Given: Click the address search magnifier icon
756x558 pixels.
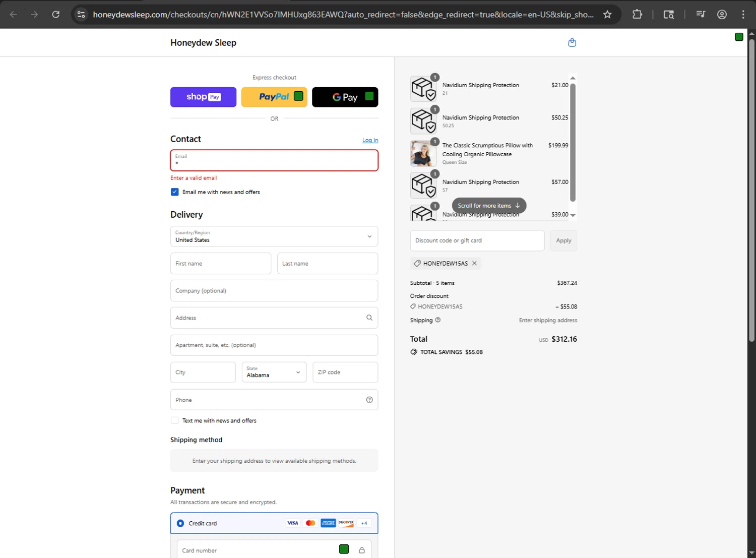Looking at the screenshot, I should [369, 318].
